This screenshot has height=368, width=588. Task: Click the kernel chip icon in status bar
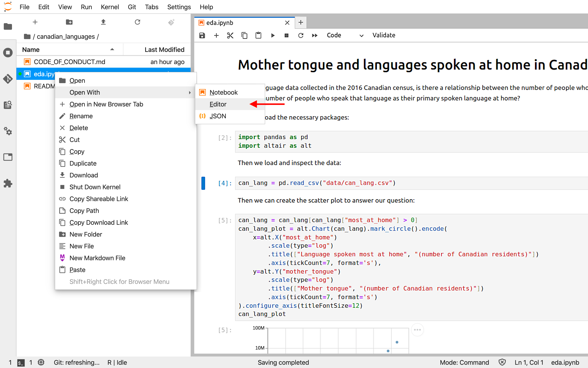[x=41, y=362]
